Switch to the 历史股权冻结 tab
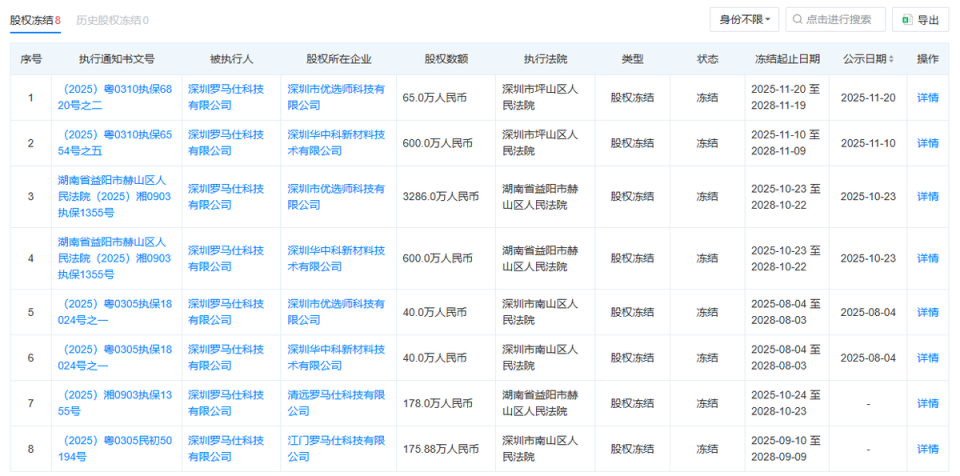Viewport: 960px width, 476px height. [x=112, y=20]
